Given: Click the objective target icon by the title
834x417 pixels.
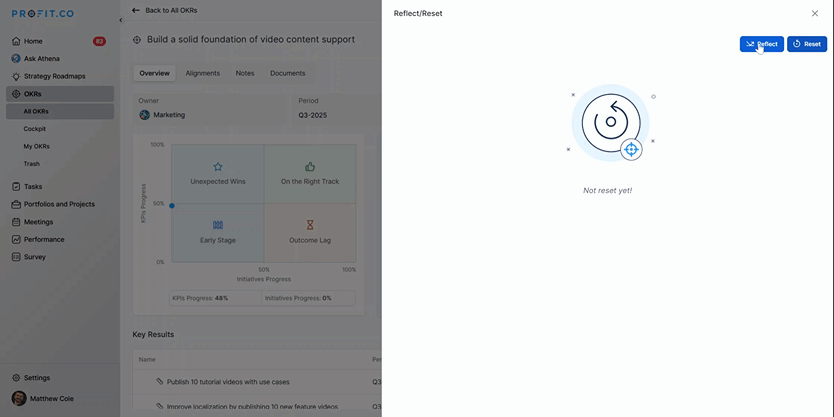Looking at the screenshot, I should coord(137,40).
